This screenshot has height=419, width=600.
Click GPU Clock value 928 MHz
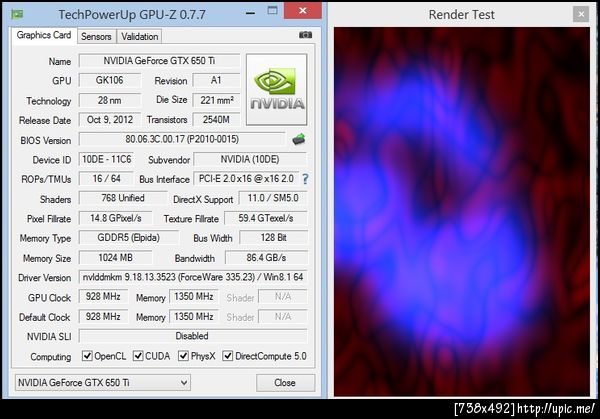103,297
